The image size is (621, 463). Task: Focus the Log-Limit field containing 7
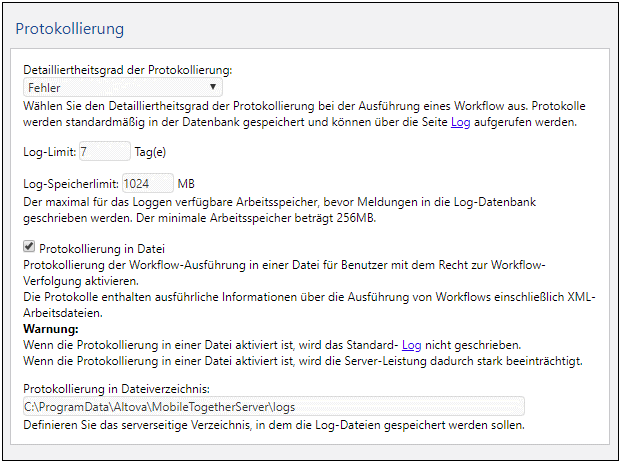(104, 151)
